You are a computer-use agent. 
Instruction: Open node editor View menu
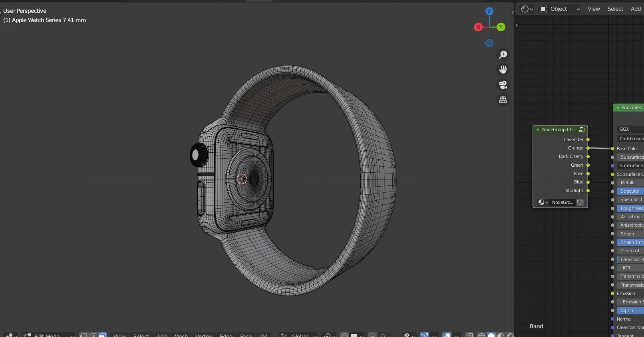pyautogui.click(x=594, y=9)
